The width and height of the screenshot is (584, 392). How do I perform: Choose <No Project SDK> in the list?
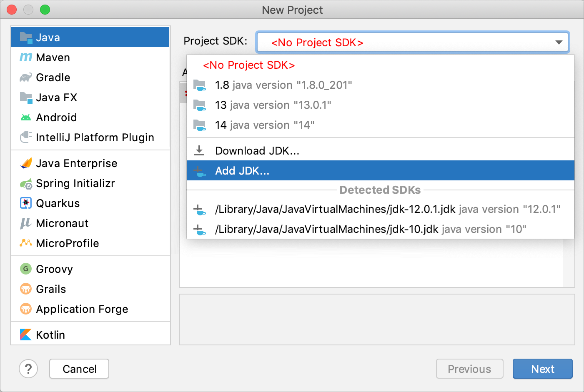(381, 65)
